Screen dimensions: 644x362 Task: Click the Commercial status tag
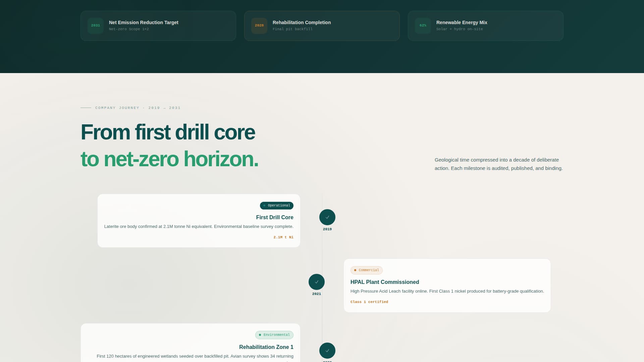(367, 270)
